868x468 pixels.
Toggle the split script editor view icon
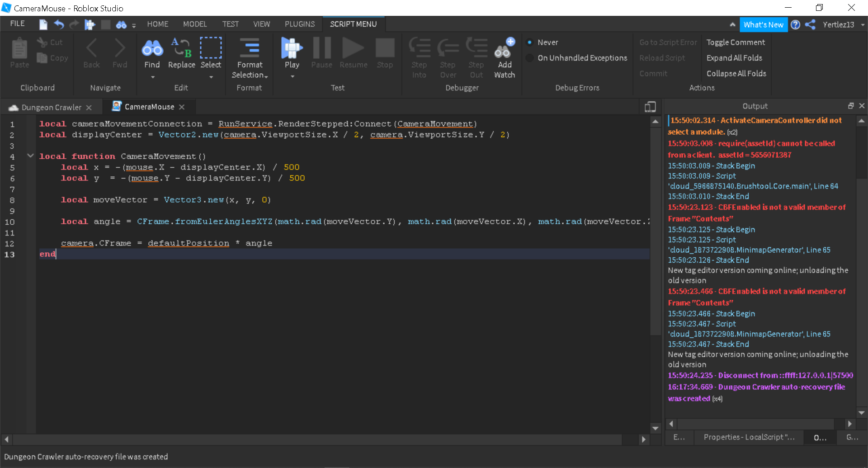coord(650,107)
